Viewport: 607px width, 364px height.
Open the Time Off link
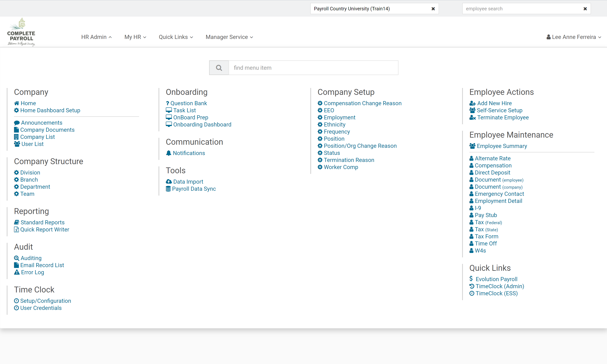click(x=486, y=244)
